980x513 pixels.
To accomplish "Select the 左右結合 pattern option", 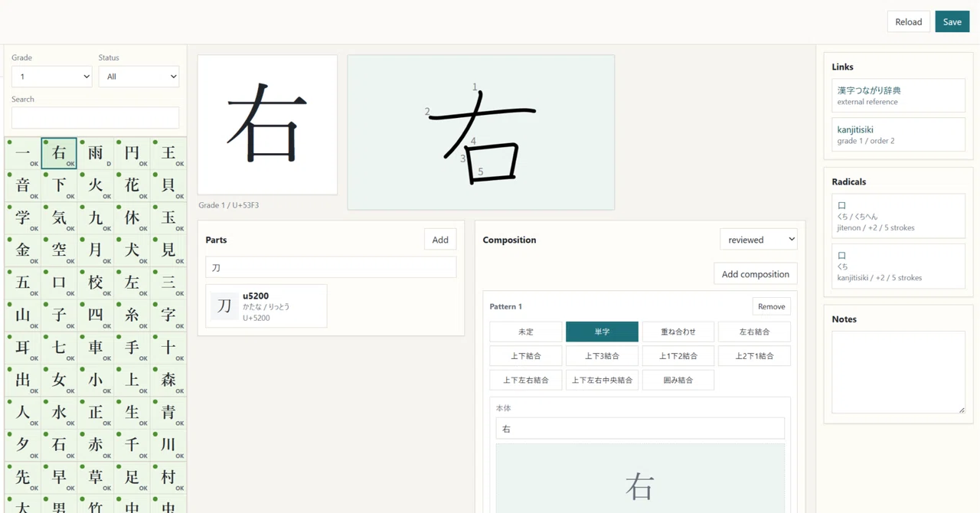I will 754,332.
